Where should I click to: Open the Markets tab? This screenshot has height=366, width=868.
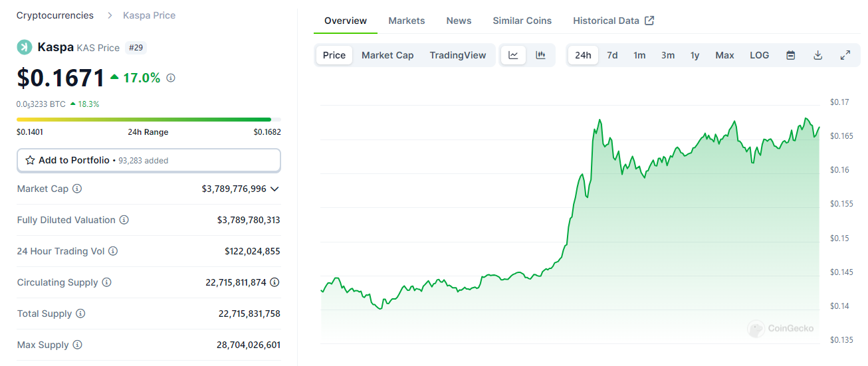point(407,21)
